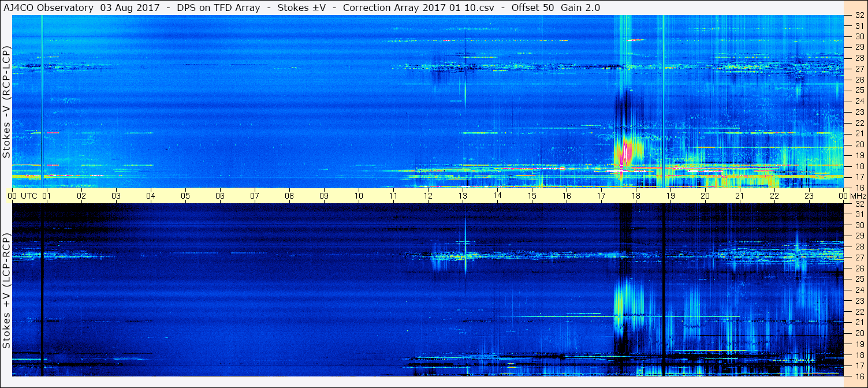Select hour 19 on the UTC time axis
868x388 pixels.
click(x=670, y=196)
